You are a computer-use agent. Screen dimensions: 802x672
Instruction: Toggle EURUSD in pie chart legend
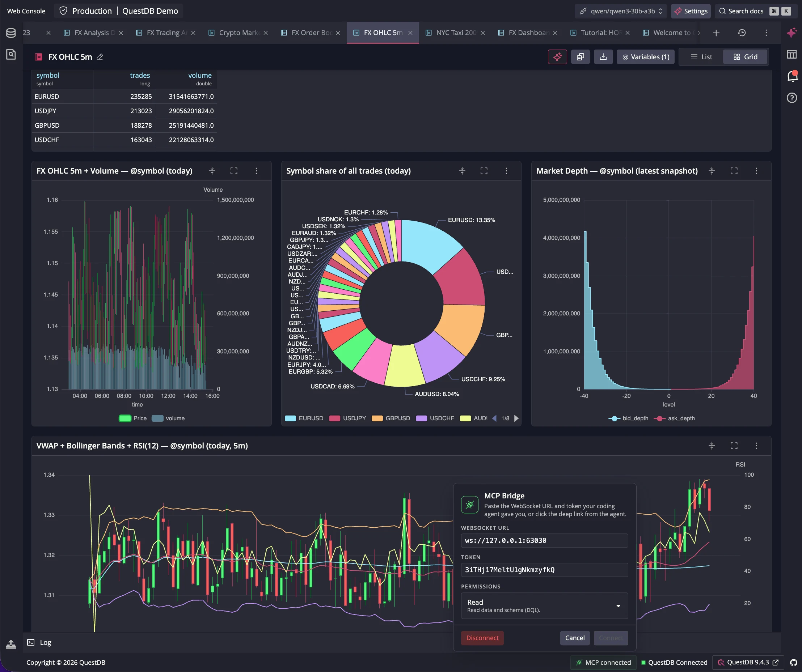[x=304, y=418]
